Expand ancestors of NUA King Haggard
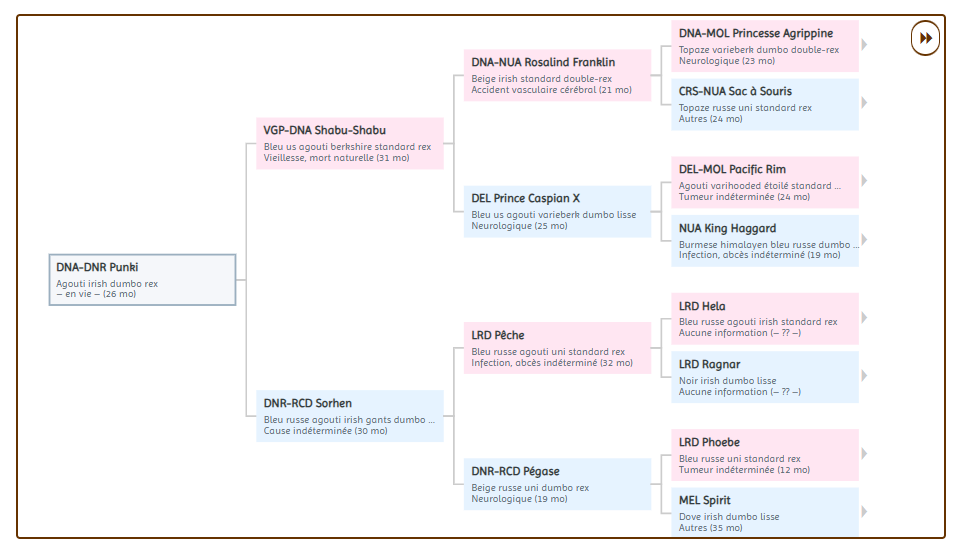This screenshot has height=546, width=960. [864, 240]
